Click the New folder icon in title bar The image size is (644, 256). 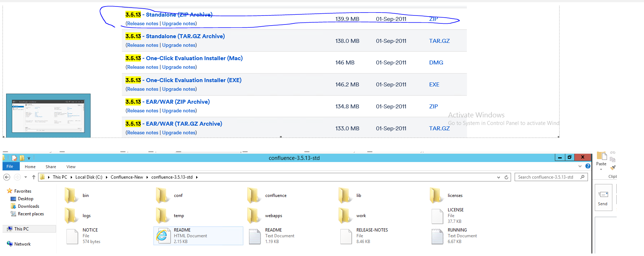pos(22,158)
